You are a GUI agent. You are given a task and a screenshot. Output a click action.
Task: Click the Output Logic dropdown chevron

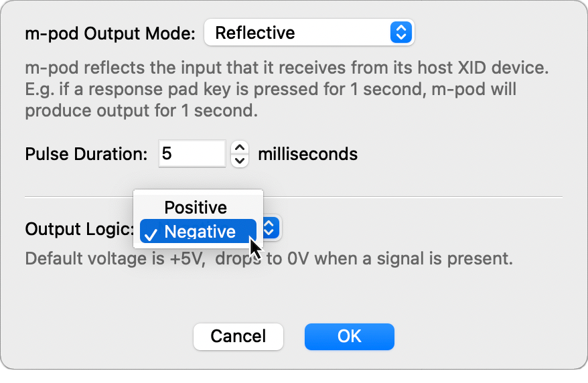click(270, 228)
